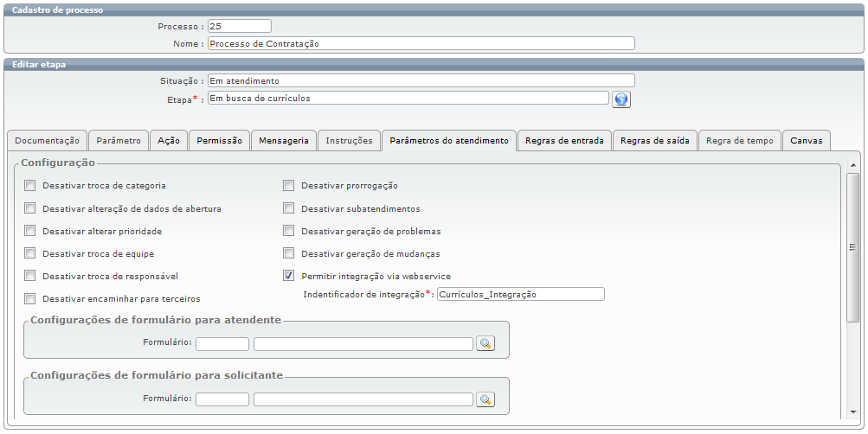Tick Desativar prorrogação checkbox
Viewport: 868px width, 434px height.
coord(289,186)
